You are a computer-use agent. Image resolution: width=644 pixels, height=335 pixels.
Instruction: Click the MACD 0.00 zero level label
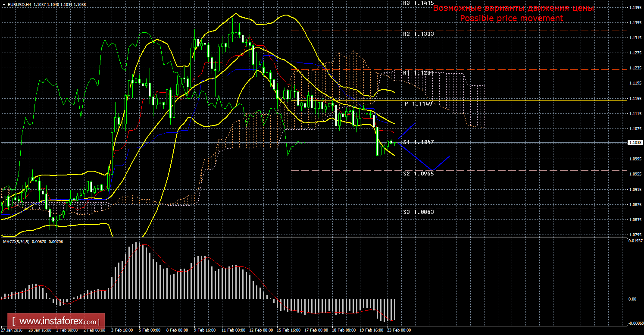pyautogui.click(x=631, y=299)
